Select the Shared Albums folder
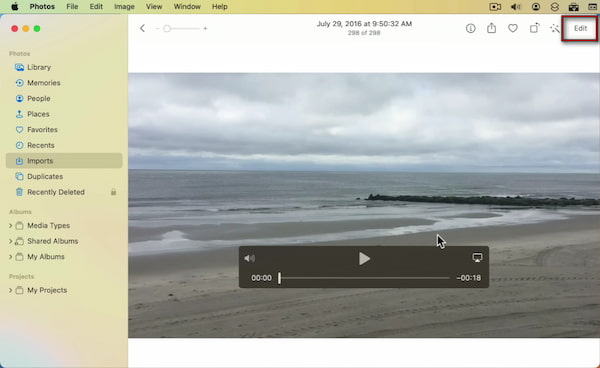This screenshot has height=368, width=600. 52,241
